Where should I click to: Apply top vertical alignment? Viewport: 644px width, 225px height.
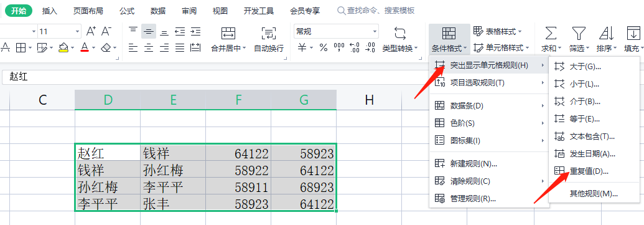133,31
